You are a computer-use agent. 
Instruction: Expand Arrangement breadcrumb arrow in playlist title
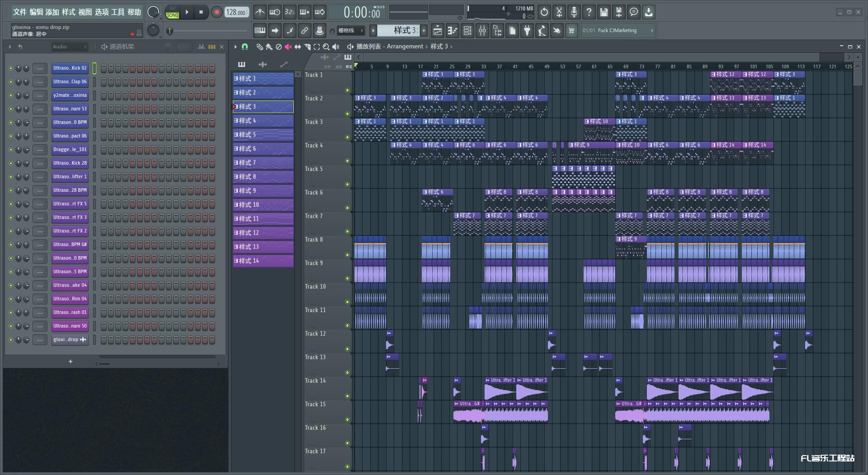tap(427, 47)
